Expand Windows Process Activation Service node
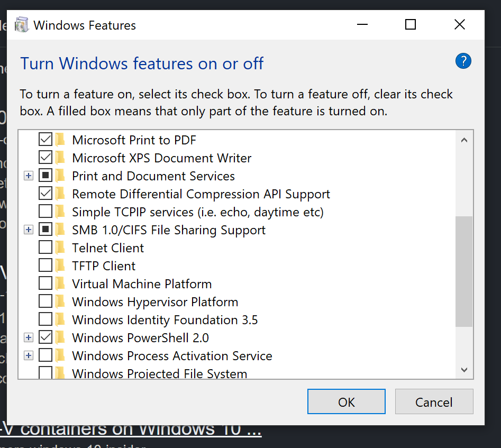Image resolution: width=501 pixels, height=448 pixels. (x=29, y=355)
